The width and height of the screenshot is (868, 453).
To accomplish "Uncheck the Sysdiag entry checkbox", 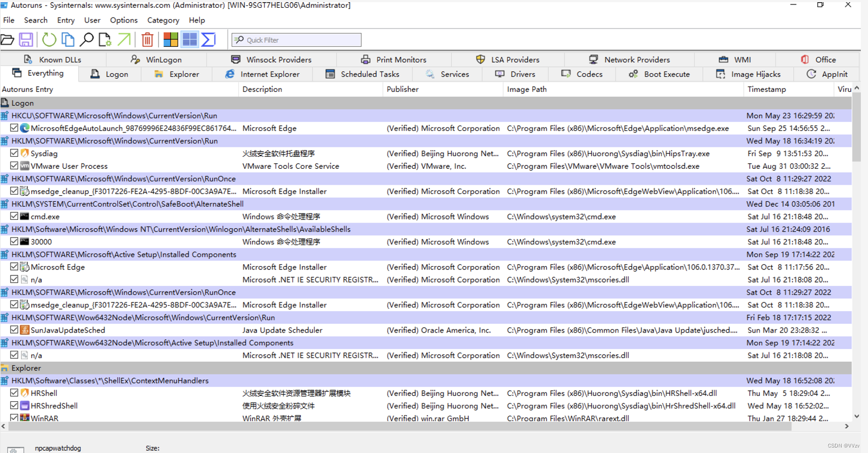I will coord(14,153).
